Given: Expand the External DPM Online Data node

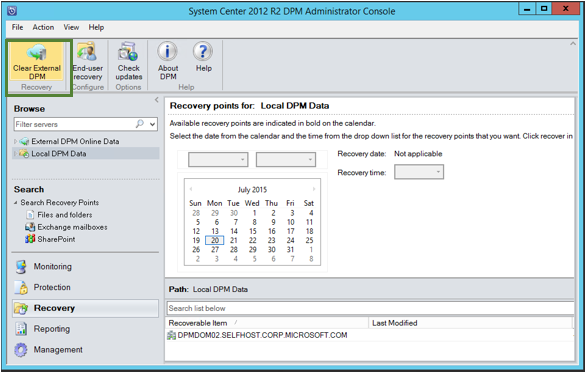Looking at the screenshot, I should pyautogui.click(x=15, y=142).
